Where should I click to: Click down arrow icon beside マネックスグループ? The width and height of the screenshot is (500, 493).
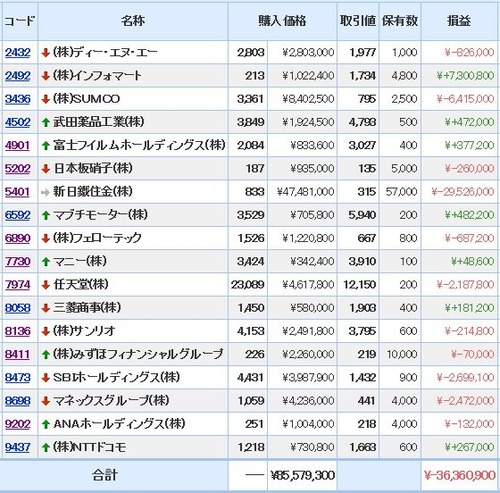(x=46, y=401)
